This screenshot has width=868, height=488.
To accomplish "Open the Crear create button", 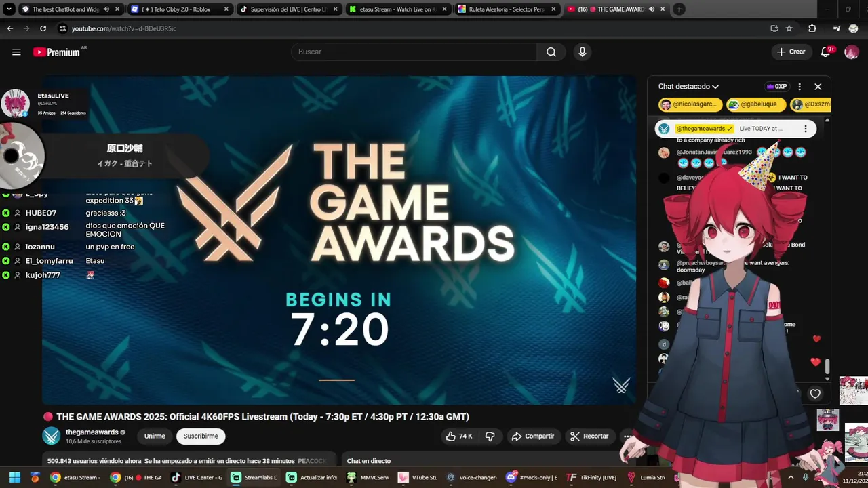I will pos(791,52).
